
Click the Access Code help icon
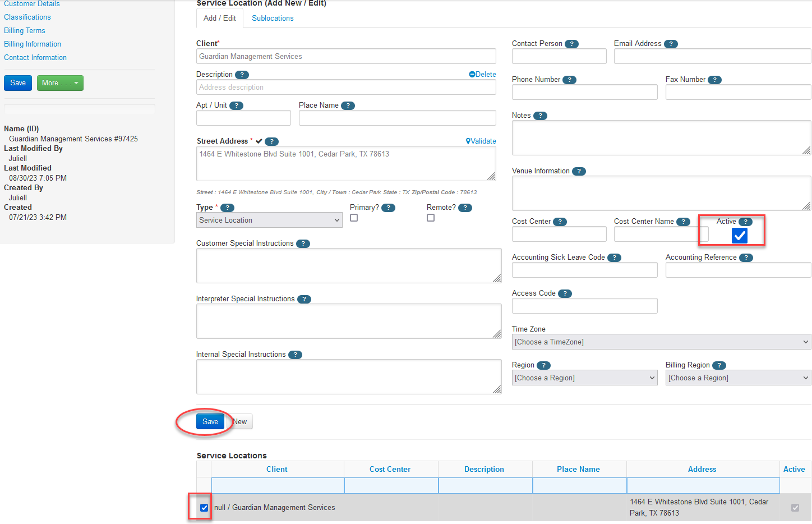(x=565, y=293)
